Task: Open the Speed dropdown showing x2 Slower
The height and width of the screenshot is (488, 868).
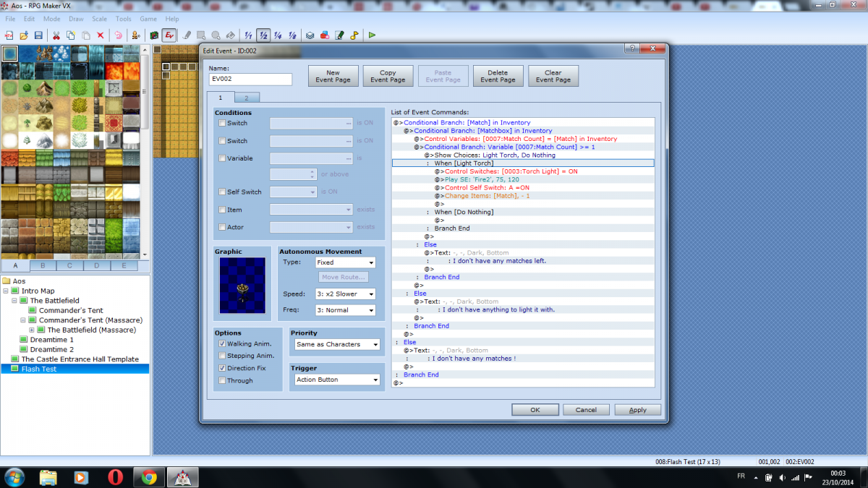Action: [345, 294]
